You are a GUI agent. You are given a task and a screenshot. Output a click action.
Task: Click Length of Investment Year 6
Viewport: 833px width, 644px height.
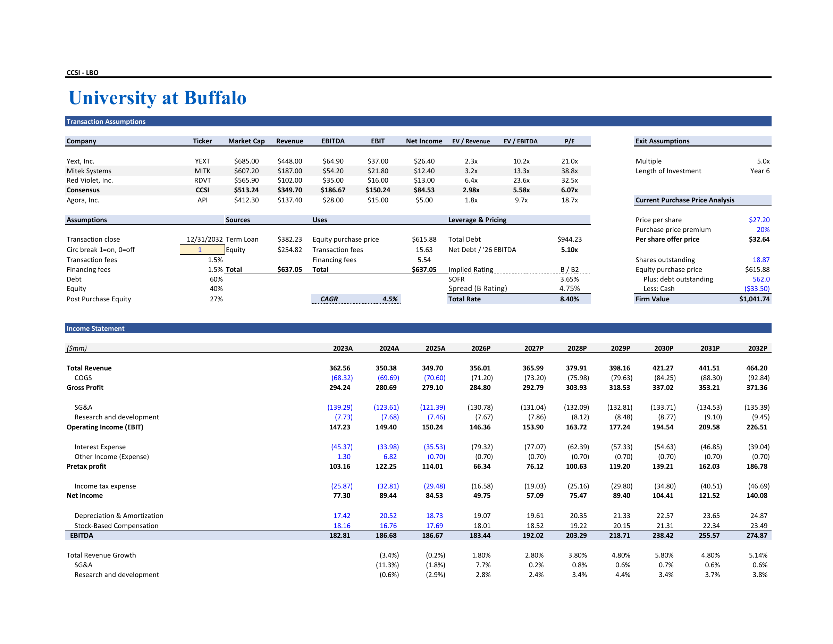click(760, 171)
